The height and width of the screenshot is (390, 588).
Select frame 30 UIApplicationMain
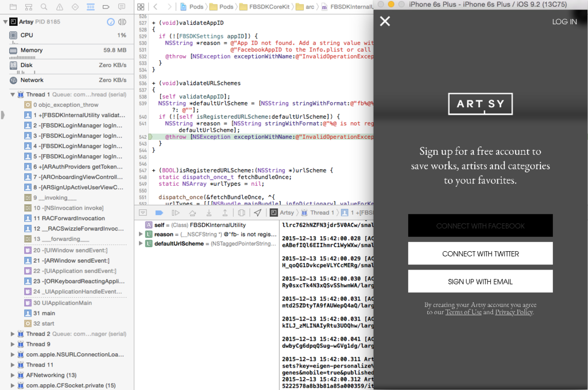59,303
